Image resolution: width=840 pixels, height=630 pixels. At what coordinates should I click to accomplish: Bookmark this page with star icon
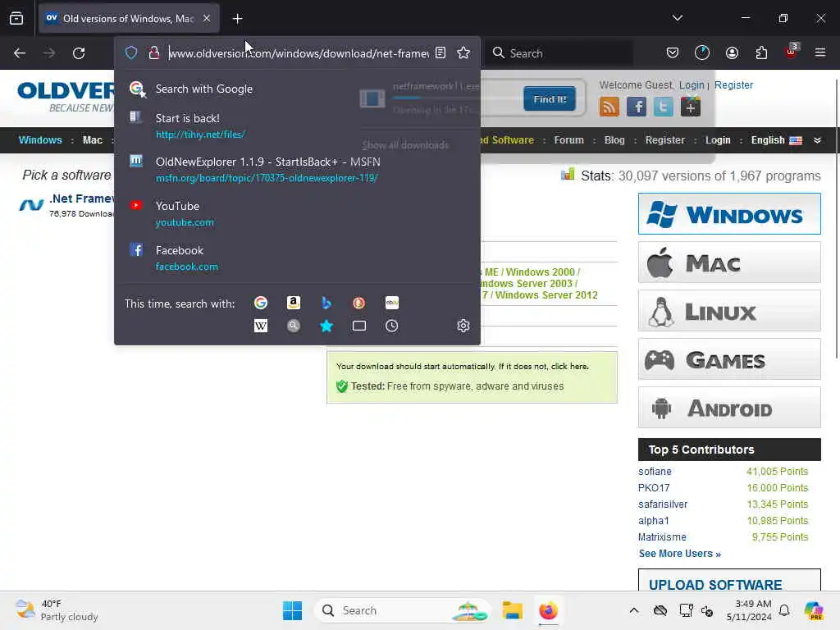tap(463, 52)
